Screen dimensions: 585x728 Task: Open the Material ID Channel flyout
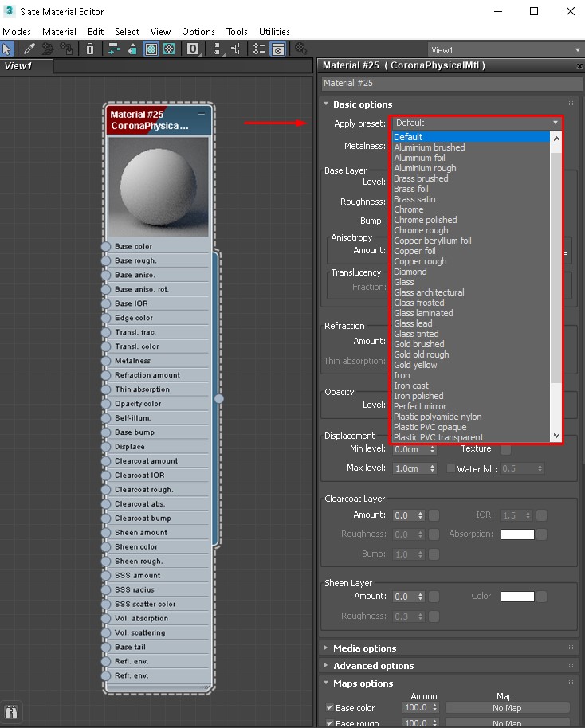193,49
